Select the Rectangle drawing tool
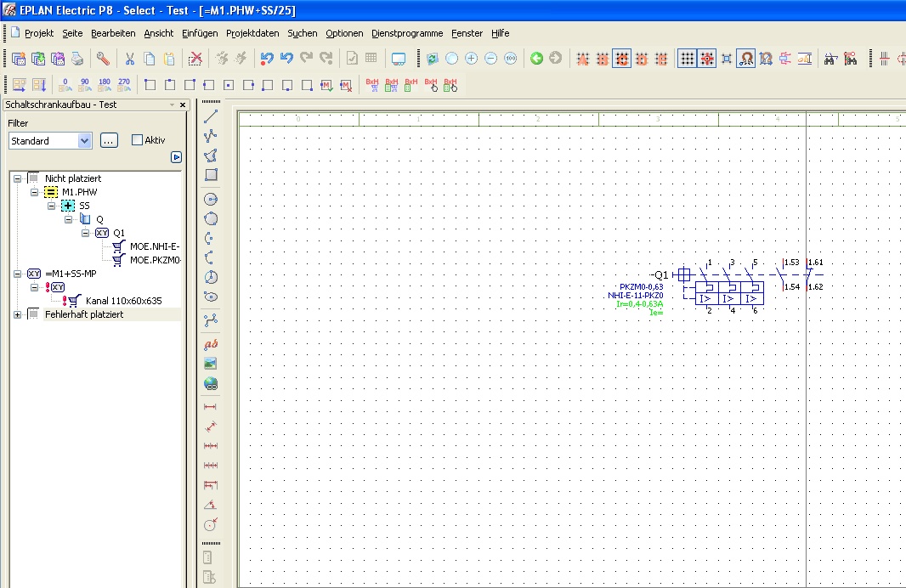906x588 pixels. coord(211,175)
